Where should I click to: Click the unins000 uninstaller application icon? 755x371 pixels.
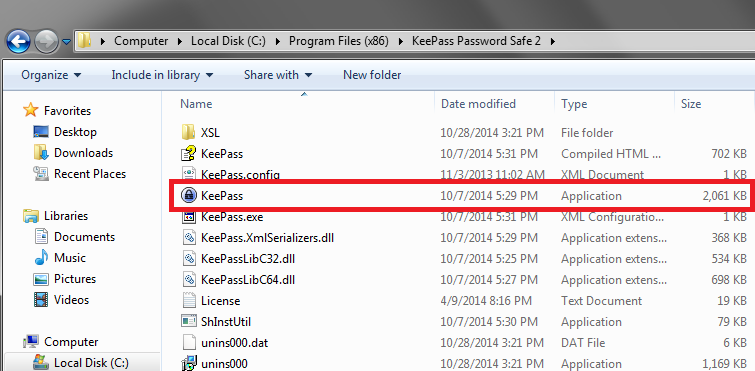[188, 363]
